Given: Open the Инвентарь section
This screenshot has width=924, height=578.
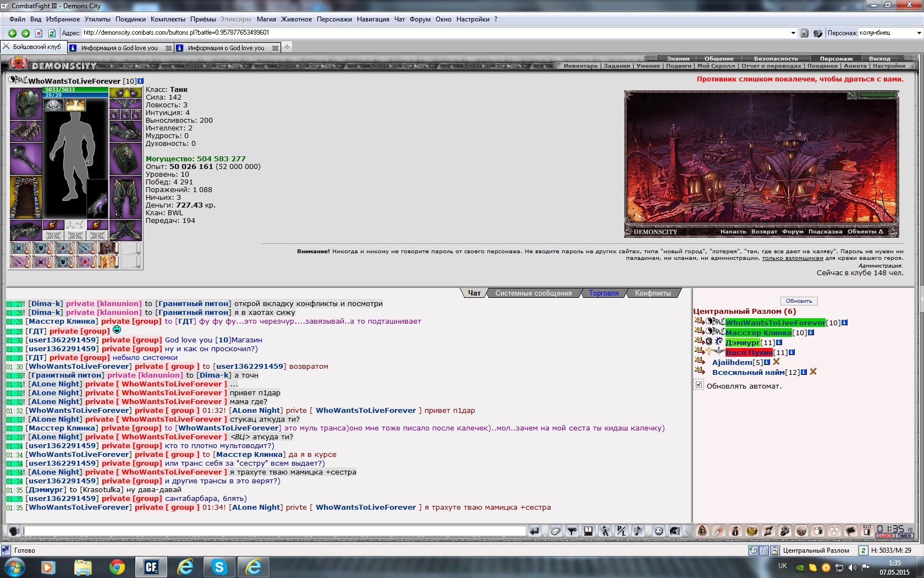Looking at the screenshot, I should click(x=580, y=66).
